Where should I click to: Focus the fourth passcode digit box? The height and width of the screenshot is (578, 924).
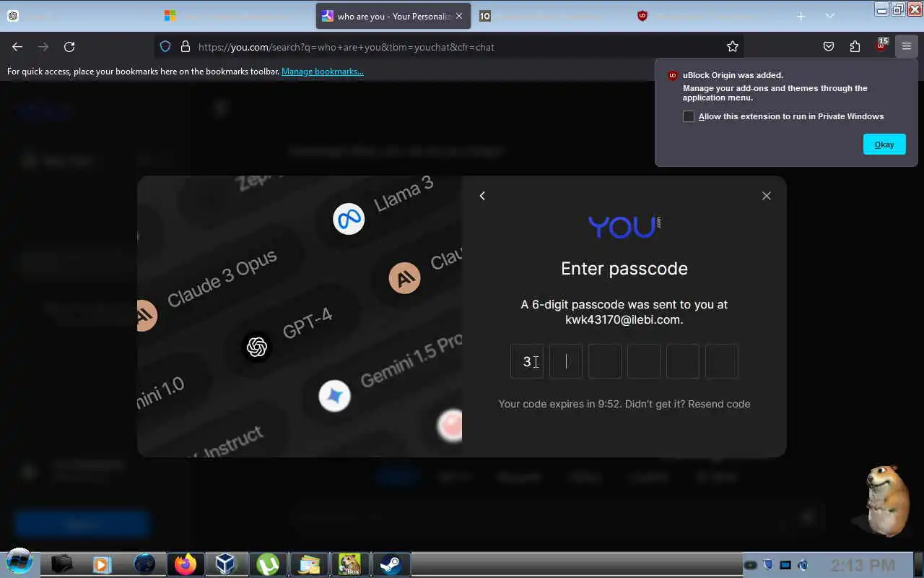click(x=644, y=361)
